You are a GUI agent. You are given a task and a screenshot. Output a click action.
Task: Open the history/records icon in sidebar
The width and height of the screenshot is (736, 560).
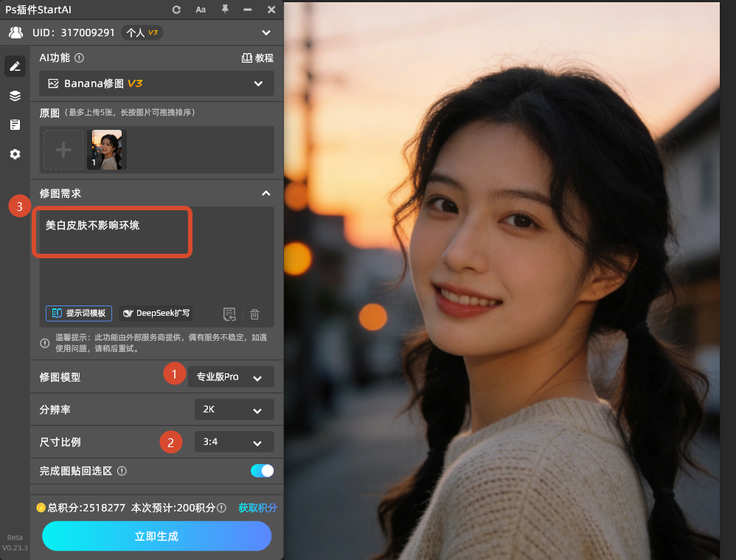[15, 124]
